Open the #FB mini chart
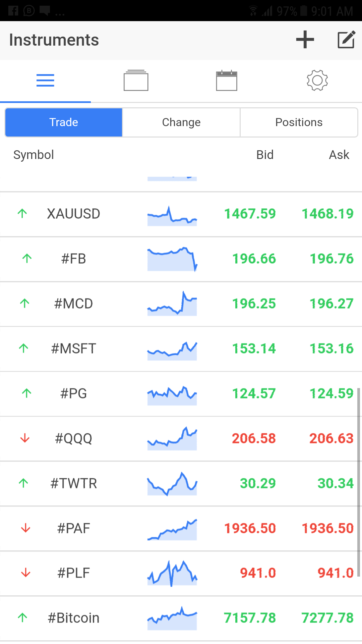 tap(172, 259)
